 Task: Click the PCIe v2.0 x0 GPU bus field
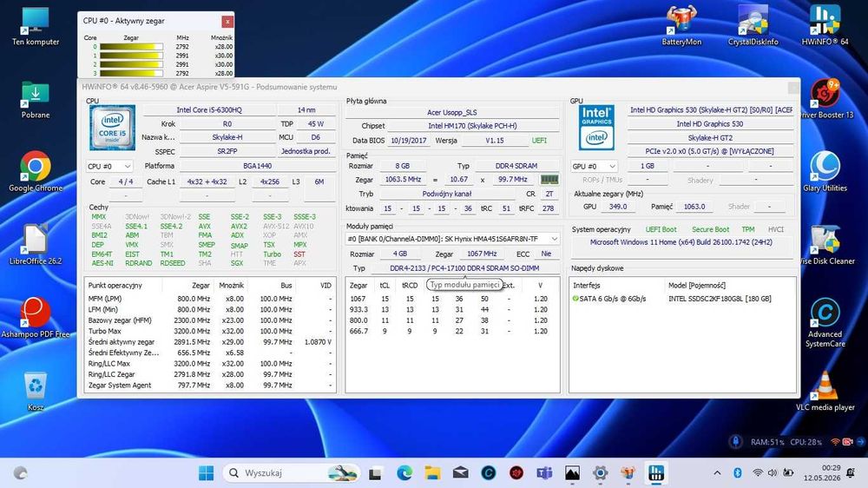coord(709,151)
